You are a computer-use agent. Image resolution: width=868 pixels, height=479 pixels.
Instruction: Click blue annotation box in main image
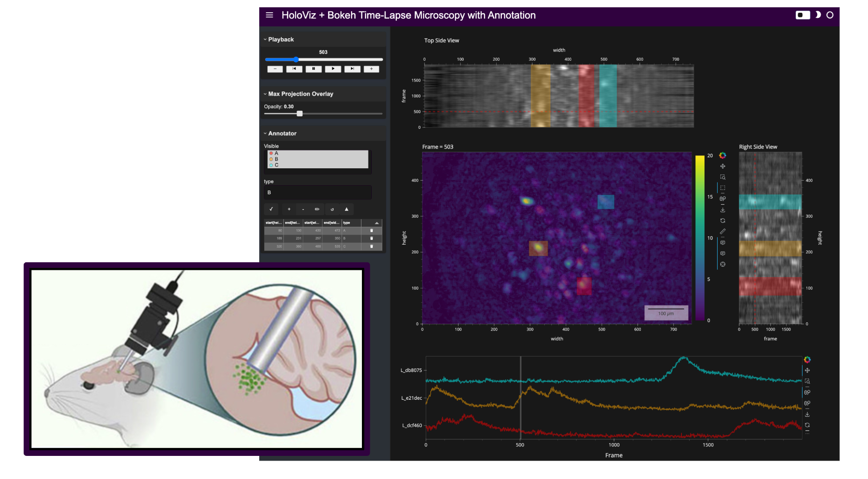pyautogui.click(x=606, y=202)
